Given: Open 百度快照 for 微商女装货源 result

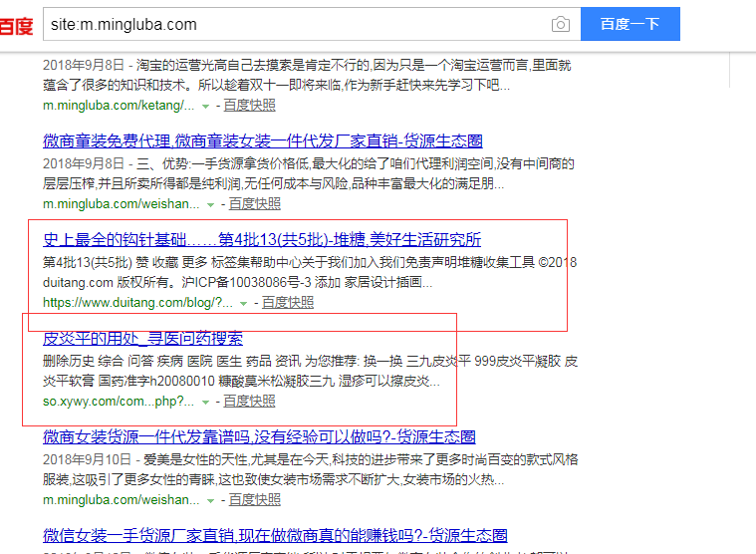Looking at the screenshot, I should click(x=255, y=500).
